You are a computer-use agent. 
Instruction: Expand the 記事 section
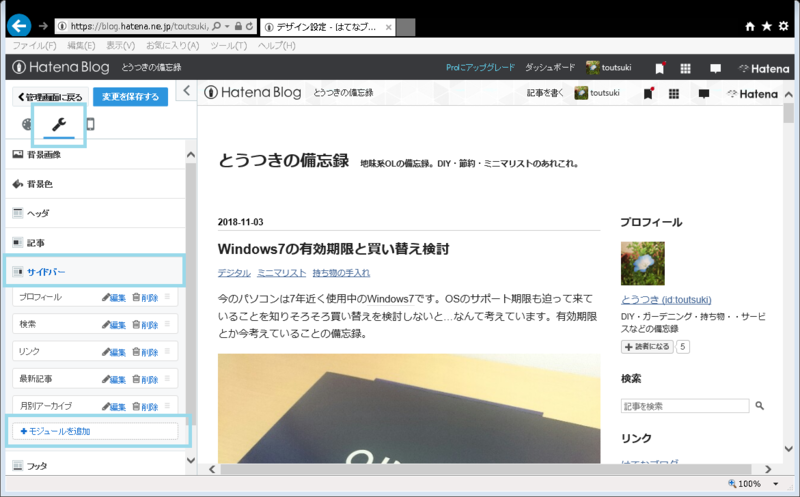pos(95,243)
